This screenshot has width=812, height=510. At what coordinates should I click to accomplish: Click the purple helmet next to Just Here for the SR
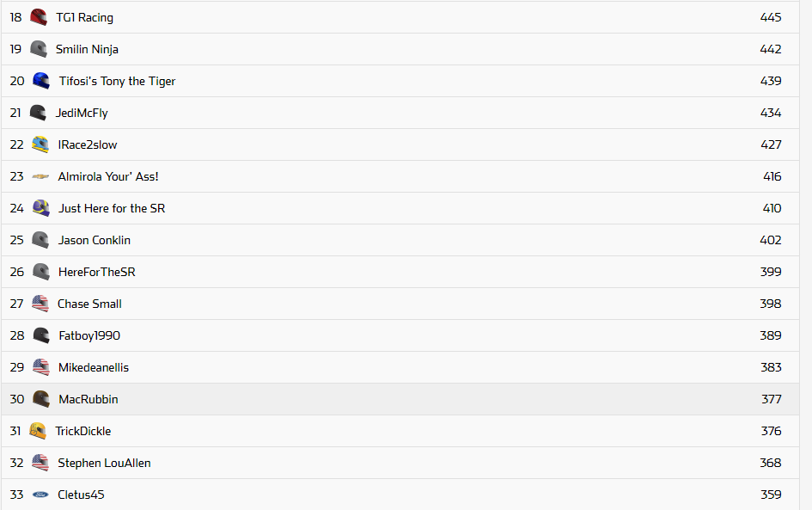click(40, 208)
